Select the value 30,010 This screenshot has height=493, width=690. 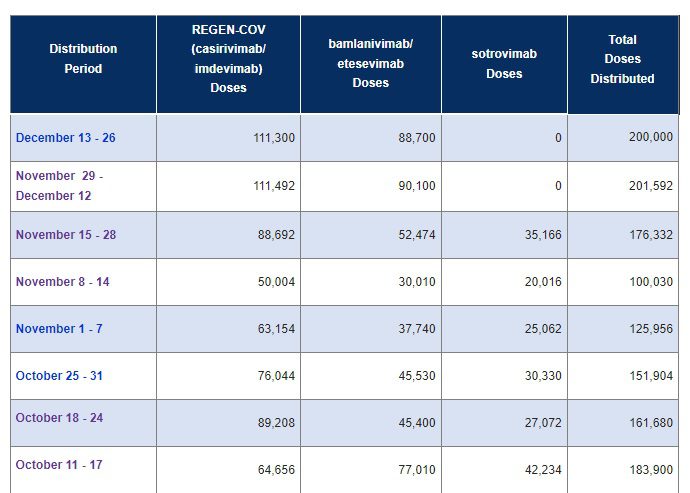417,282
